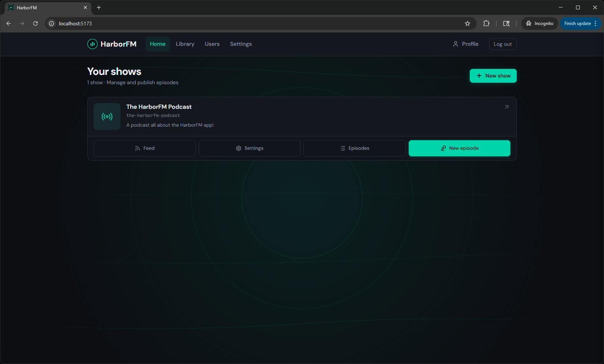Click the Finish update button
Viewport: 604px width, 364px height.
pos(578,23)
